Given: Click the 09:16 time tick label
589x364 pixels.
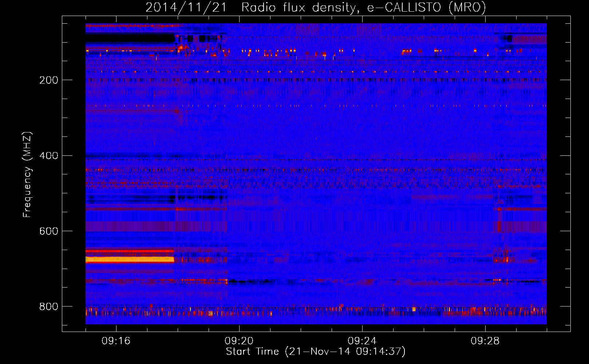Looking at the screenshot, I should (x=116, y=341).
